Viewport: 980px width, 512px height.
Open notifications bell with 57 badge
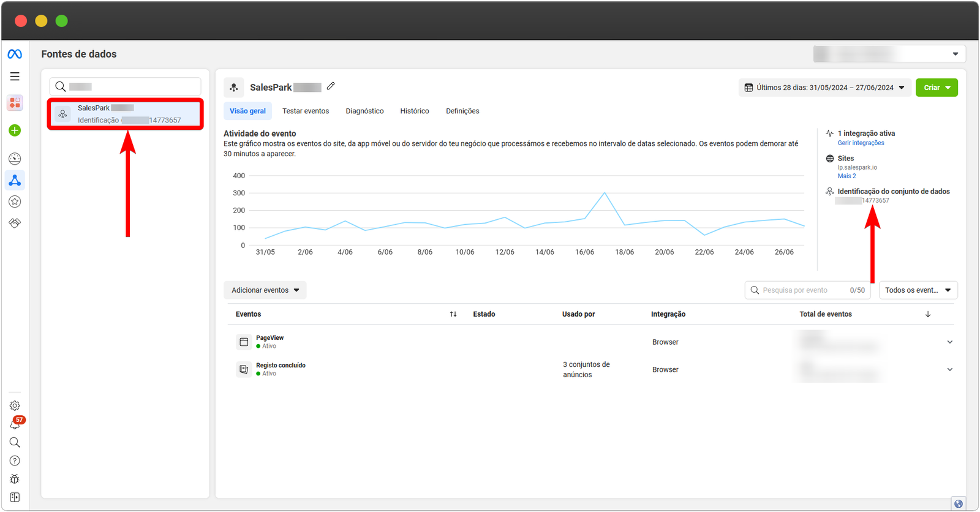coord(15,424)
